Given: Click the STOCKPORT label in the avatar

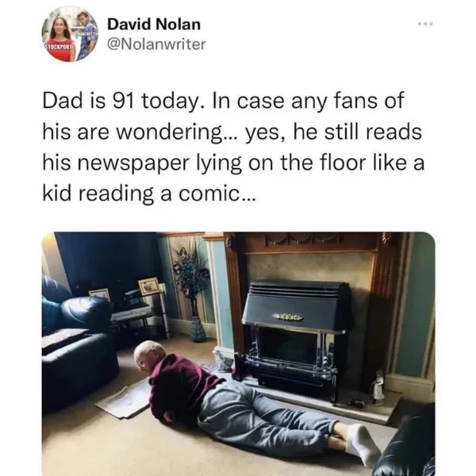Looking at the screenshot, I should pos(59,47).
